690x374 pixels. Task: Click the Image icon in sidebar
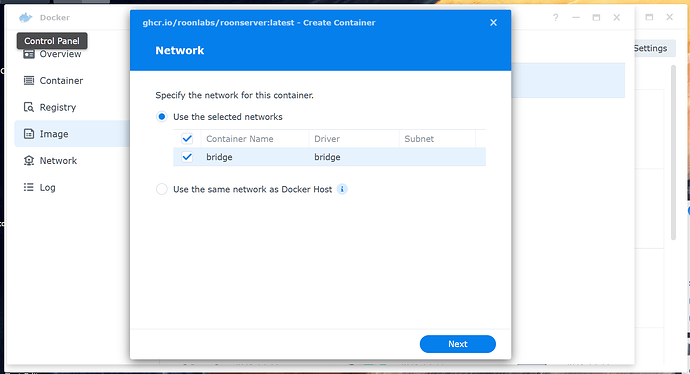click(x=29, y=134)
